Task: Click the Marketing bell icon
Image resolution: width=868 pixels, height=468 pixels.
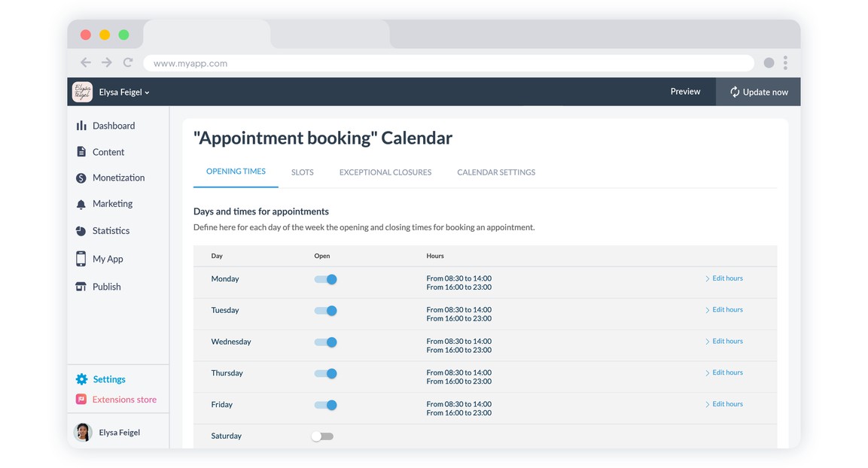Action: [81, 204]
